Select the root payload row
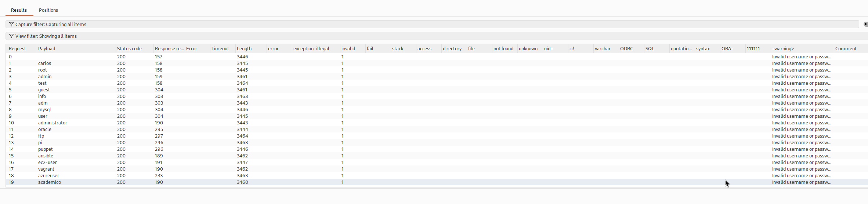 coord(437,70)
